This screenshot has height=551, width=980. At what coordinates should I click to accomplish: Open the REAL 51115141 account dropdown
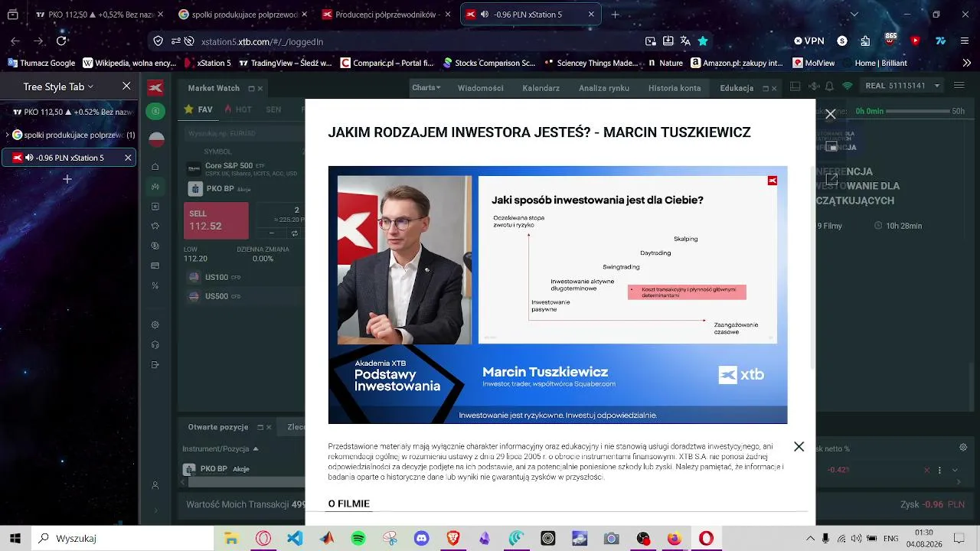903,86
